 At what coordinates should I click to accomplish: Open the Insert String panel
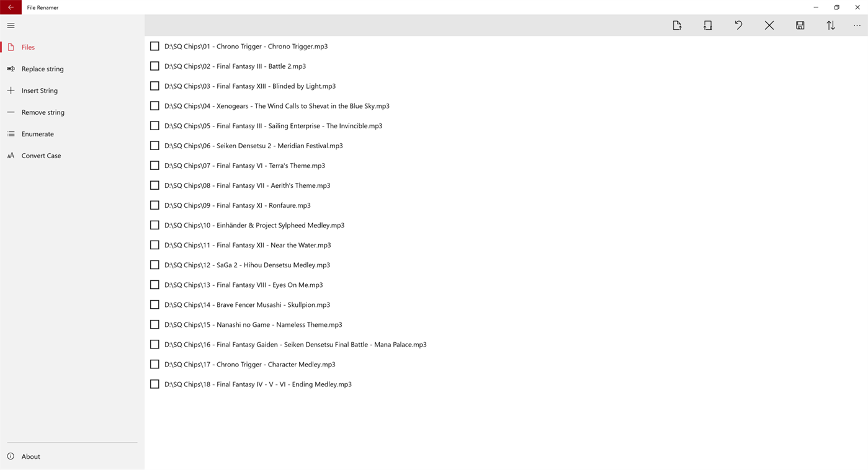pos(40,90)
